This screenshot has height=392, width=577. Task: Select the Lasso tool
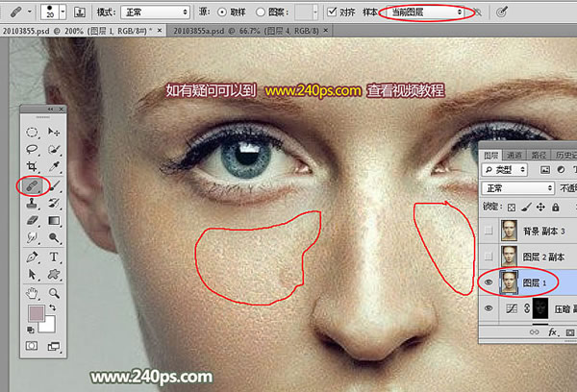(32, 149)
